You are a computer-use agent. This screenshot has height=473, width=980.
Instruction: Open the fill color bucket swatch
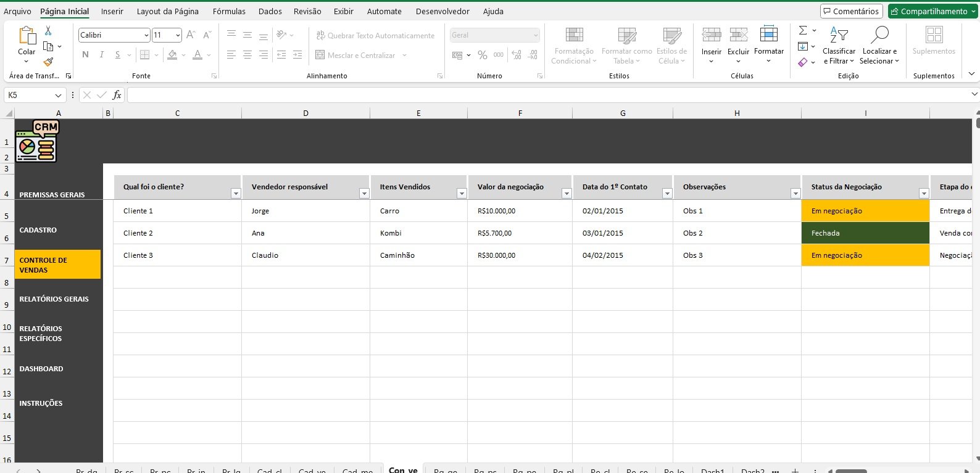pyautogui.click(x=172, y=55)
